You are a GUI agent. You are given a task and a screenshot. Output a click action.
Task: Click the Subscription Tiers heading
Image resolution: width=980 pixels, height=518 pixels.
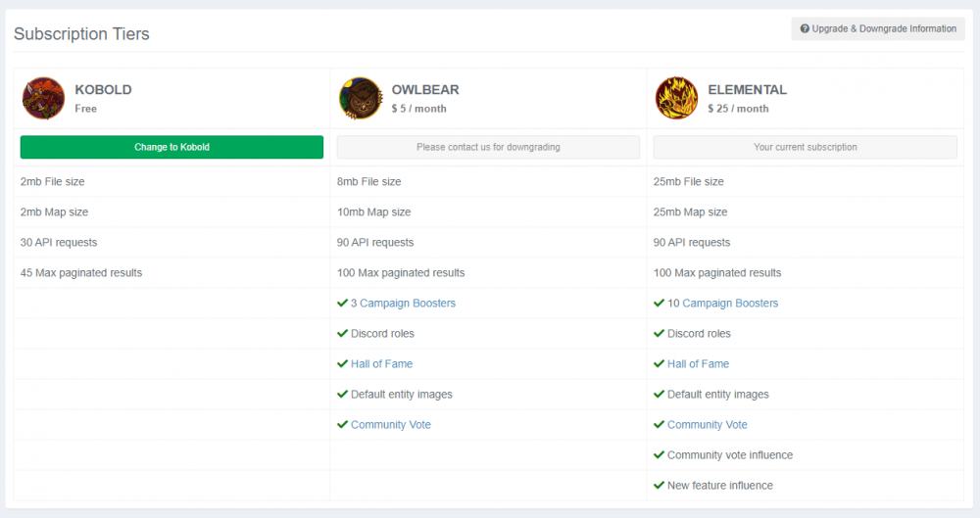[x=81, y=34]
